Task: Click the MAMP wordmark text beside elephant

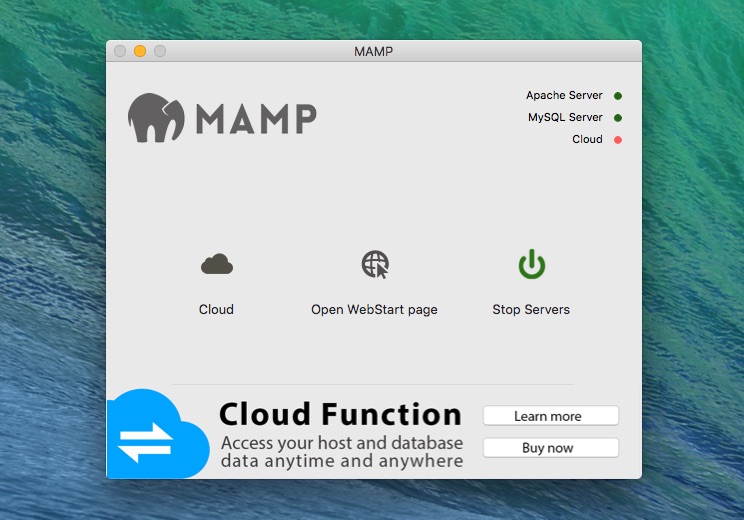Action: (256, 119)
